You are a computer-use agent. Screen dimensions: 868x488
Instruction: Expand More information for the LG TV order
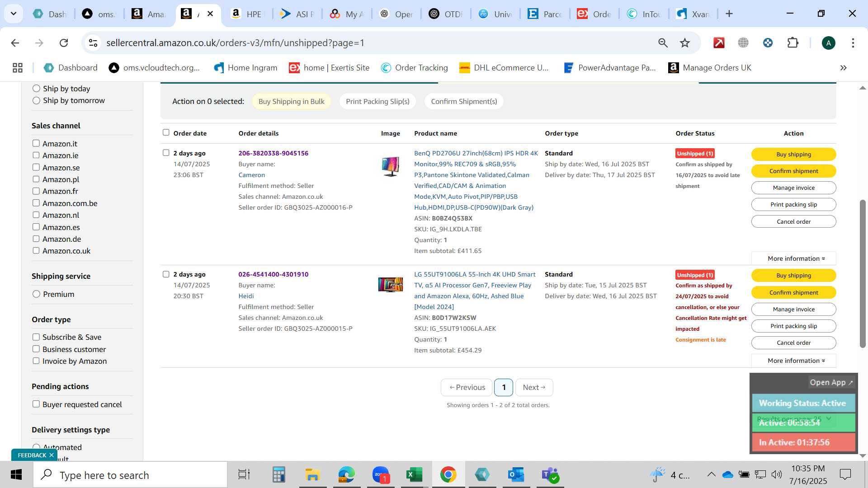tap(793, 361)
